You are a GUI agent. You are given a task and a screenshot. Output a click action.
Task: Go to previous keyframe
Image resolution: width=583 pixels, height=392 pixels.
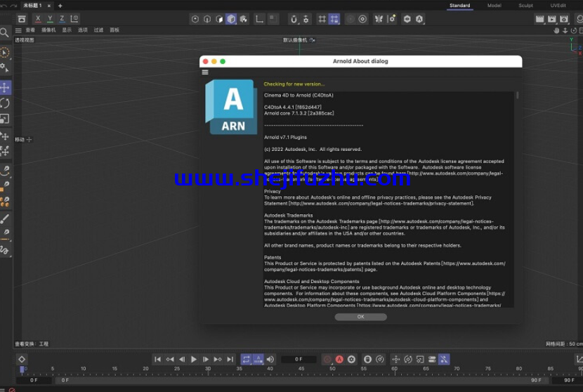(170, 359)
